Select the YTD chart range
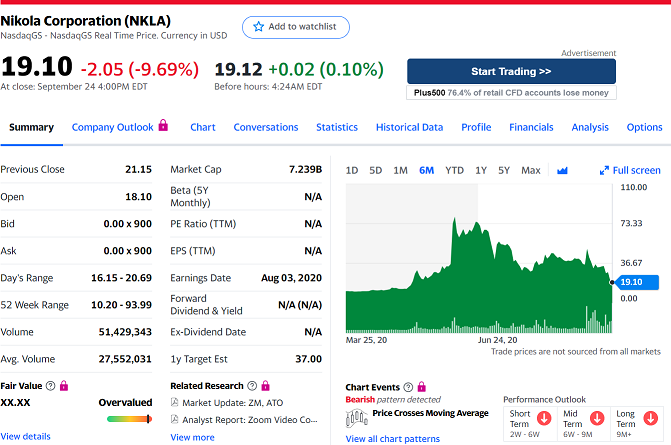 (x=454, y=171)
